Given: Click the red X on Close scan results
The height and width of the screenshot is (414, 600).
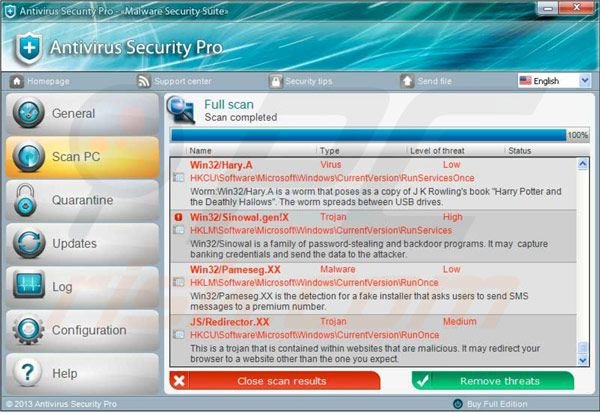Looking at the screenshot, I should point(179,381).
